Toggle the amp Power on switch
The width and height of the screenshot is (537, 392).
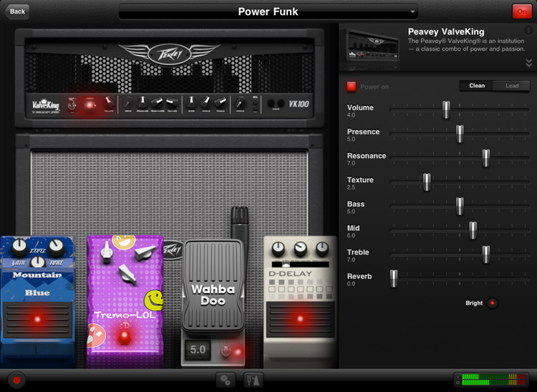click(351, 87)
